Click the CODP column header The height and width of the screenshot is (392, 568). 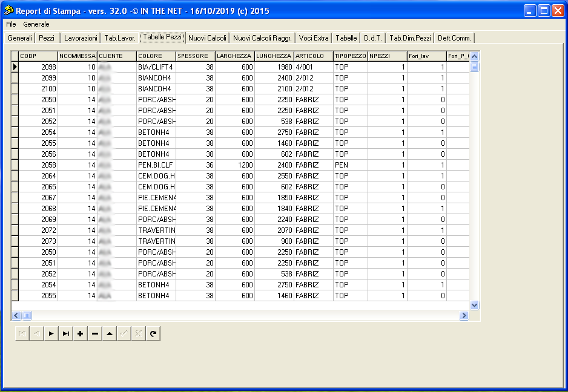click(38, 56)
